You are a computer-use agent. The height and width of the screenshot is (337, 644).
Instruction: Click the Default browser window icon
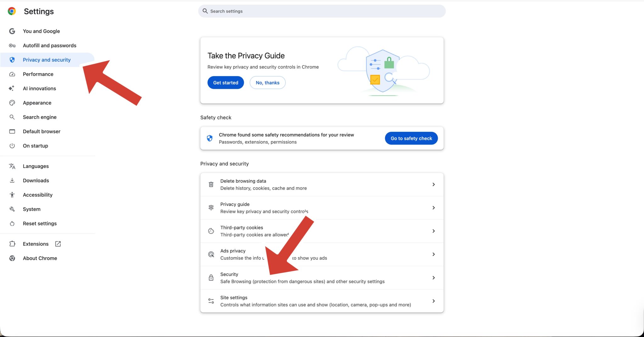(x=12, y=132)
